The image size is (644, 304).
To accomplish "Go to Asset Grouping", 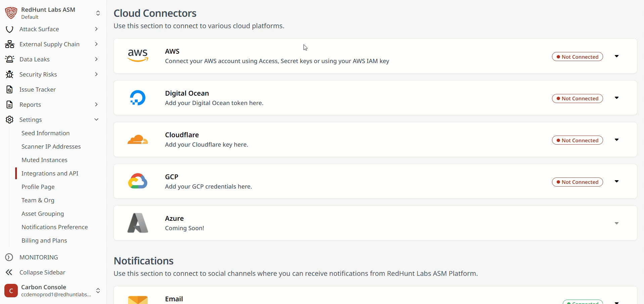I will pyautogui.click(x=43, y=214).
